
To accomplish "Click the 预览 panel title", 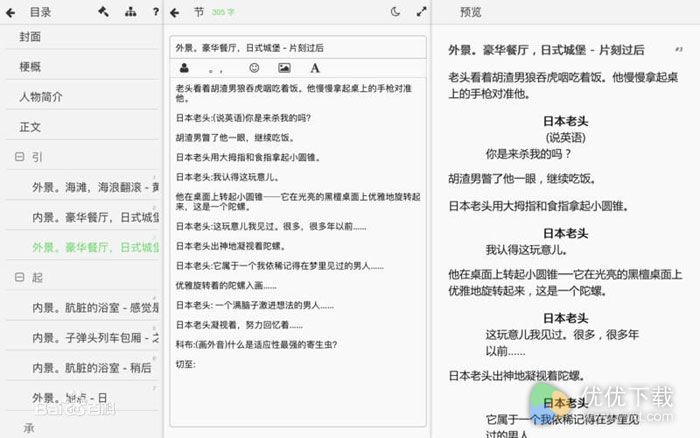I will (x=471, y=13).
